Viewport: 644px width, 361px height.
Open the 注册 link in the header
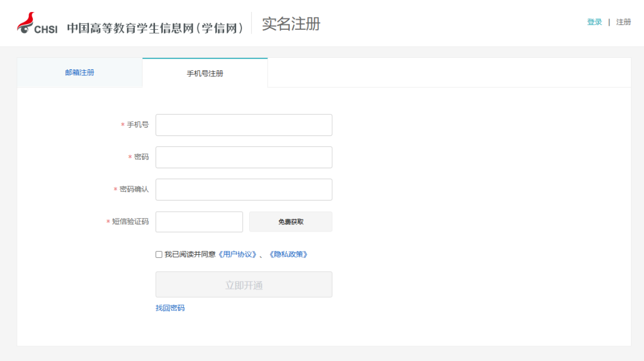click(624, 22)
